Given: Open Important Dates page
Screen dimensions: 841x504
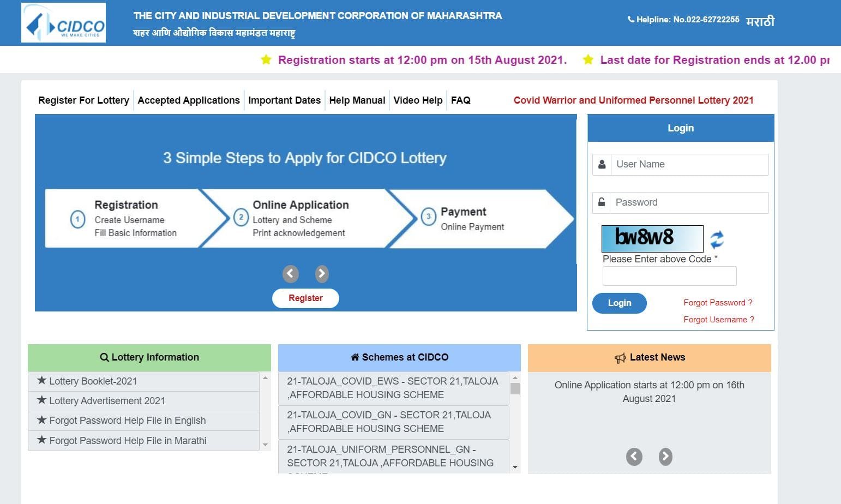Looking at the screenshot, I should [284, 100].
